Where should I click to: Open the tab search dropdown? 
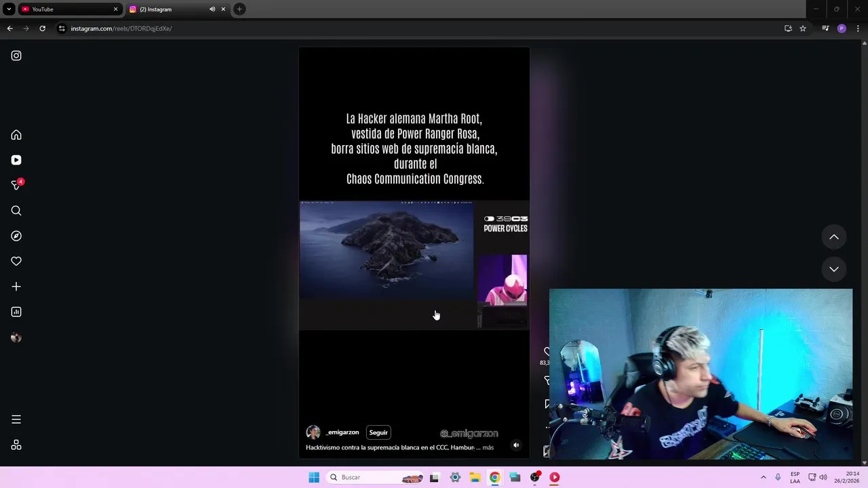click(x=9, y=9)
